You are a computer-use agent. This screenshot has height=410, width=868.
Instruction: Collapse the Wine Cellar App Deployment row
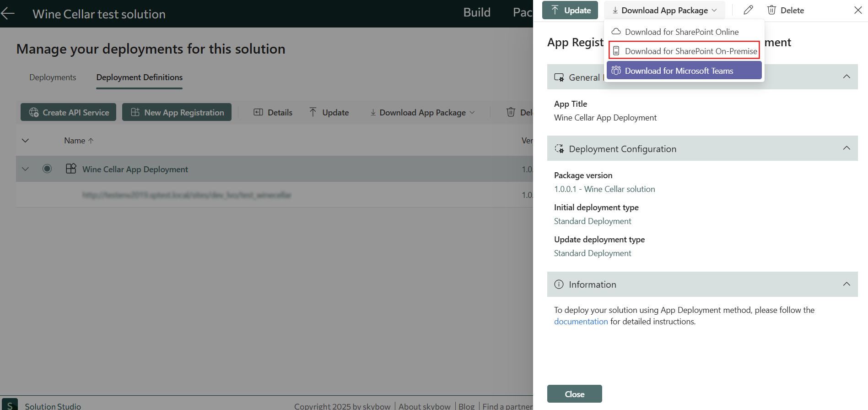click(26, 169)
